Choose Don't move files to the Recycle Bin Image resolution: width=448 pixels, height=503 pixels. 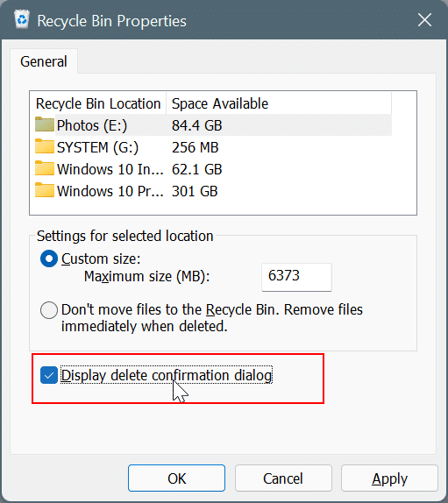pos(49,310)
